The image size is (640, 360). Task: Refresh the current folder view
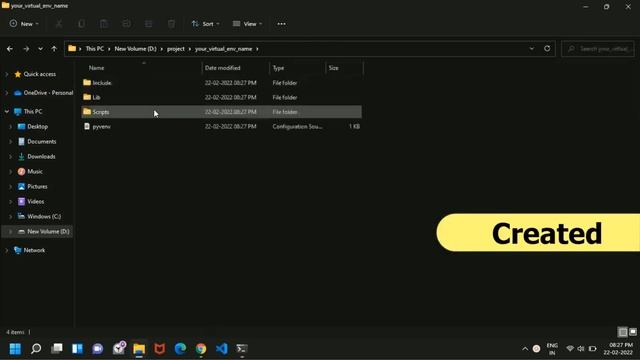point(547,49)
